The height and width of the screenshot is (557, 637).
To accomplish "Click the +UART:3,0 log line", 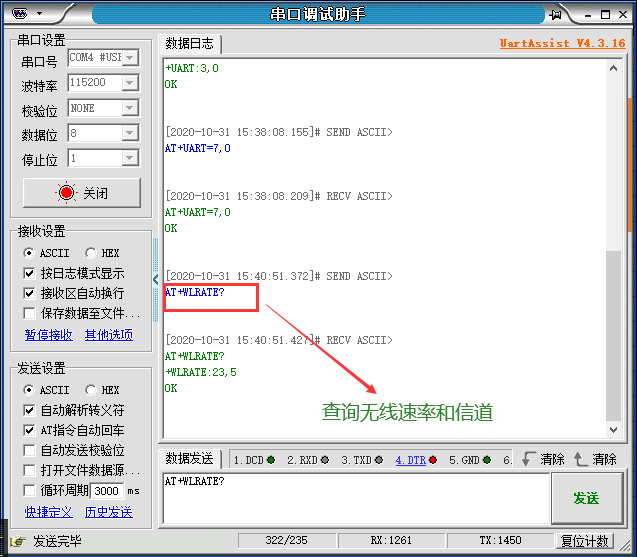I will click(192, 68).
